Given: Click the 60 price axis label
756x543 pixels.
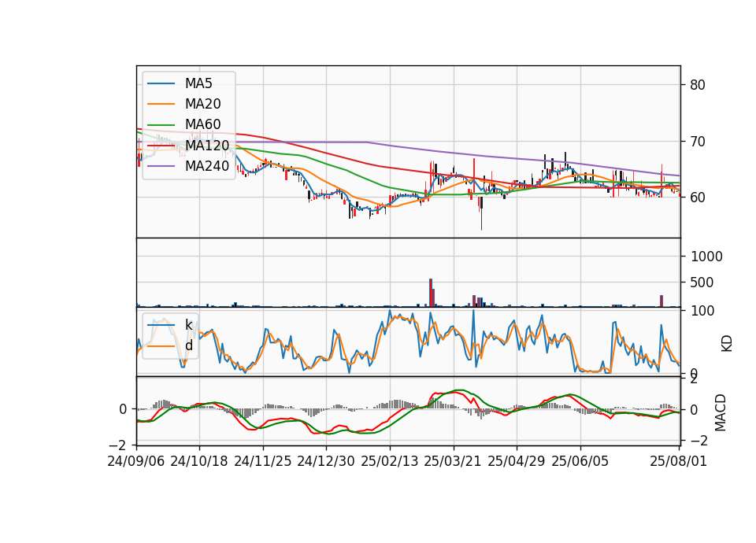Looking at the screenshot, I should click(x=698, y=198).
